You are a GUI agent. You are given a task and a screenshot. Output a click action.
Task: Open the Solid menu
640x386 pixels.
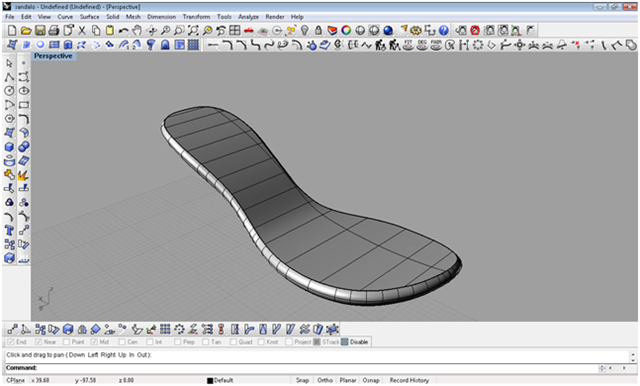(x=113, y=17)
